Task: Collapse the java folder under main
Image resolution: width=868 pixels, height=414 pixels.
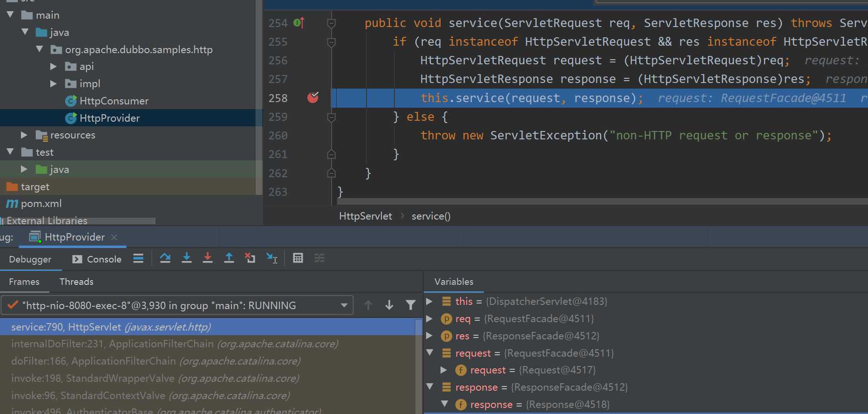Action: click(x=25, y=32)
